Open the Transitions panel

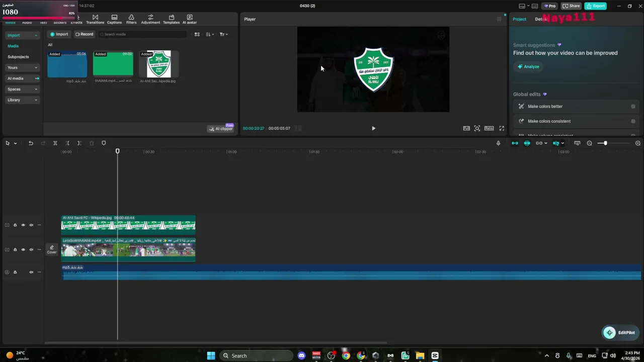[95, 19]
